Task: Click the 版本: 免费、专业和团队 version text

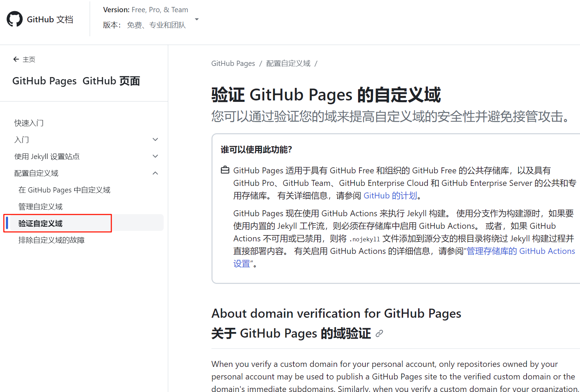Action: 144,25
